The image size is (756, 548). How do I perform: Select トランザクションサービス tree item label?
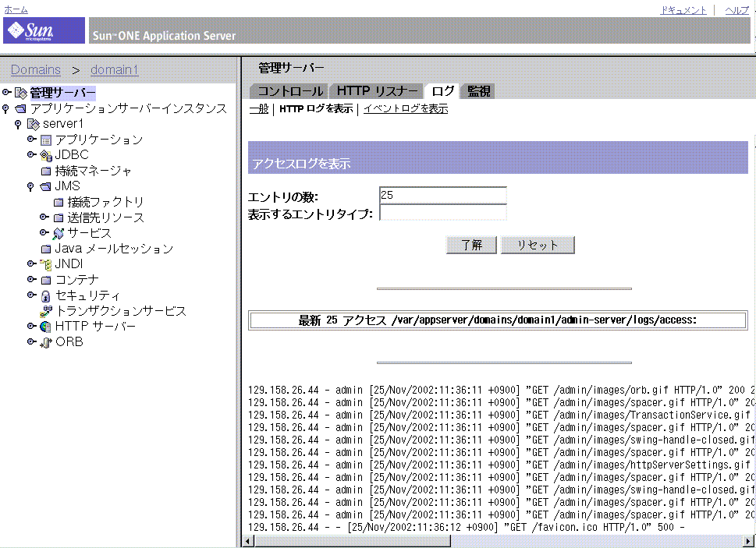(x=121, y=312)
